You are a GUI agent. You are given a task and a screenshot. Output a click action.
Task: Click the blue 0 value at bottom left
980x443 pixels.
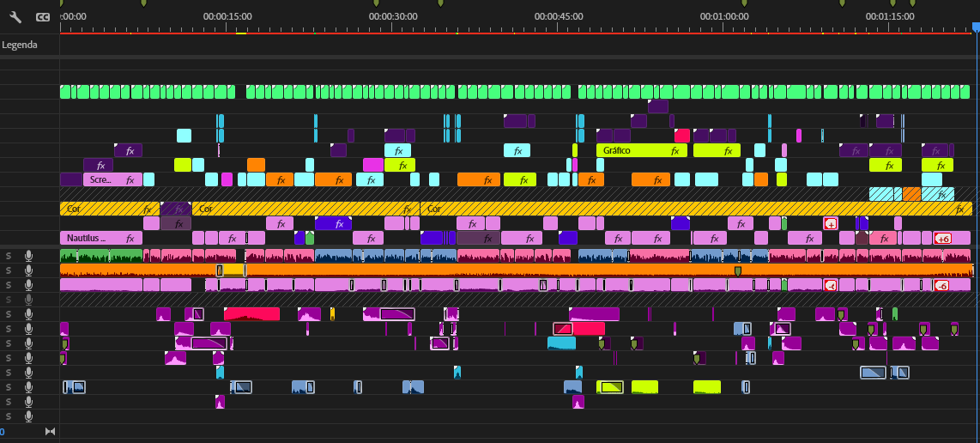[2, 432]
